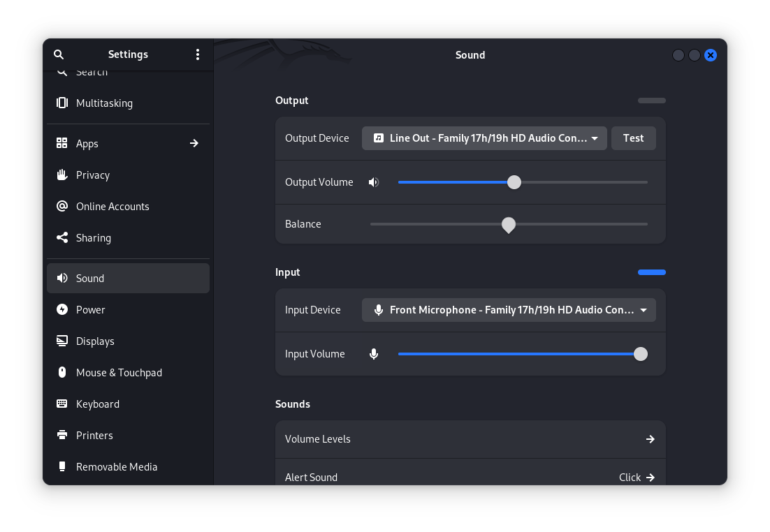Mute output using the speaker icon
The image size is (770, 532).
click(x=374, y=182)
